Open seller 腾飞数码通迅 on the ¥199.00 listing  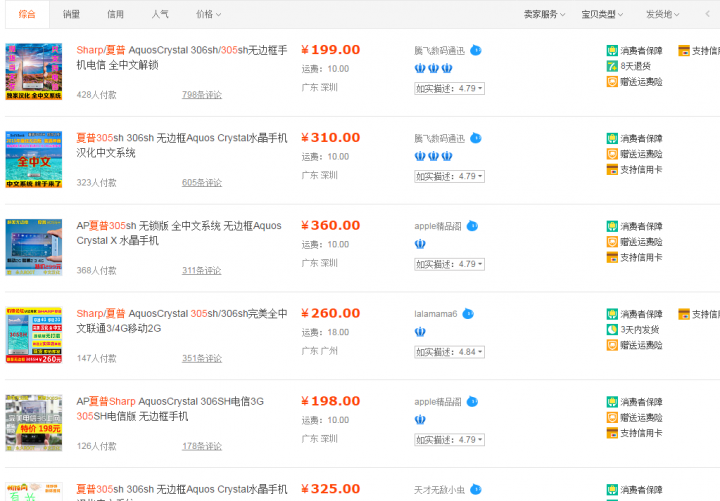click(x=439, y=51)
